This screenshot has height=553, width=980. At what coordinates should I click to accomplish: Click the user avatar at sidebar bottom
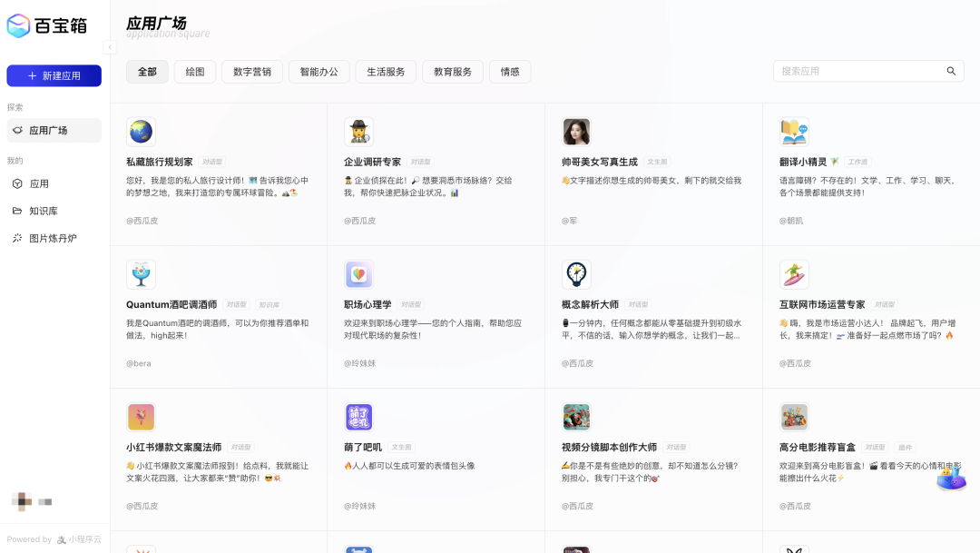tap(22, 501)
